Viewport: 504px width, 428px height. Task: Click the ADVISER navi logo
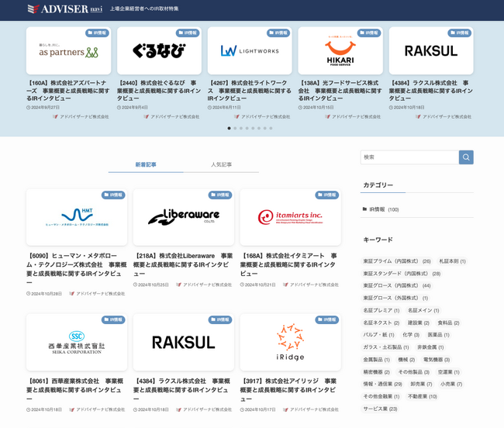click(x=65, y=9)
